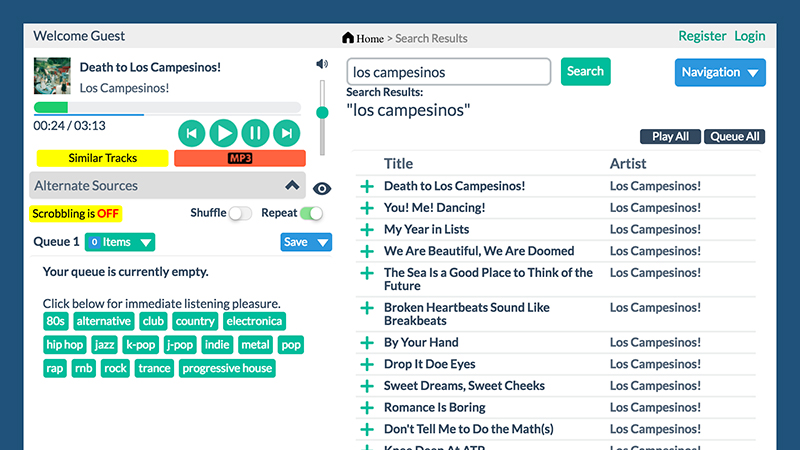Play the metal genre tag
Image resolution: width=800 pixels, height=450 pixels.
pos(255,344)
